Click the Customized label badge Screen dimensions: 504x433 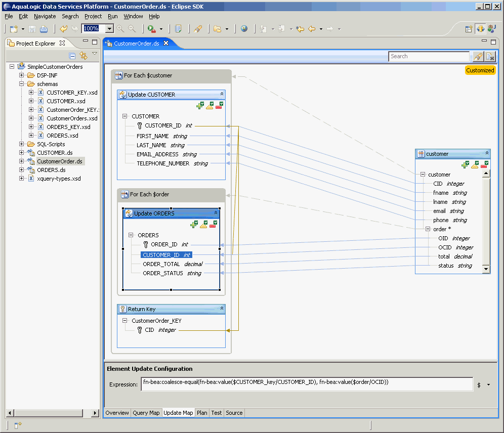coord(480,70)
